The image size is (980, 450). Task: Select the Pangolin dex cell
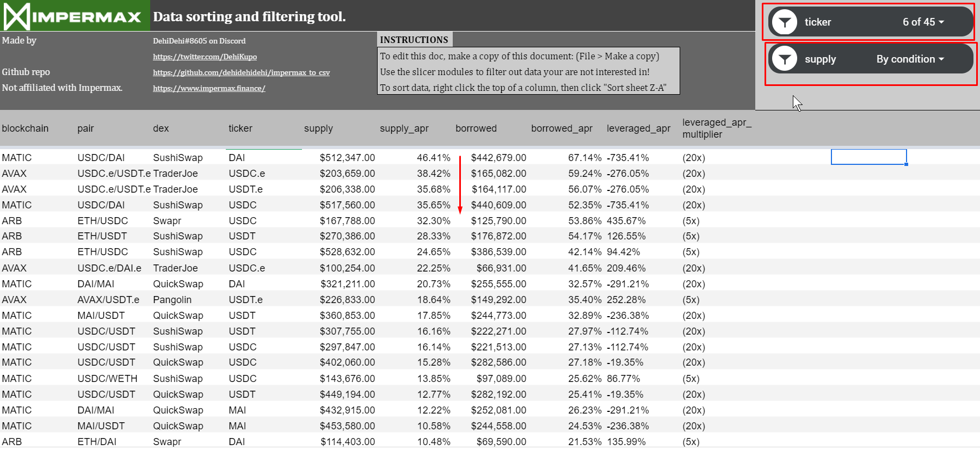(172, 300)
